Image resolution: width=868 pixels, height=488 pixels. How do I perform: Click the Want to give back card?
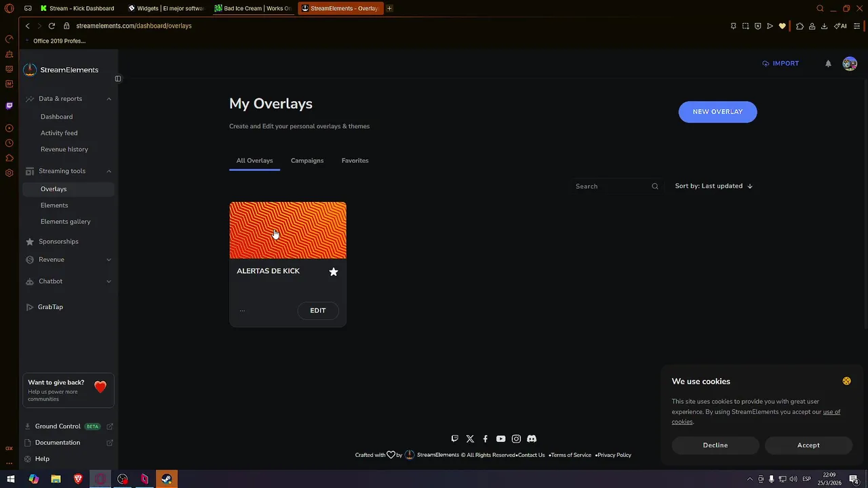(68, 390)
